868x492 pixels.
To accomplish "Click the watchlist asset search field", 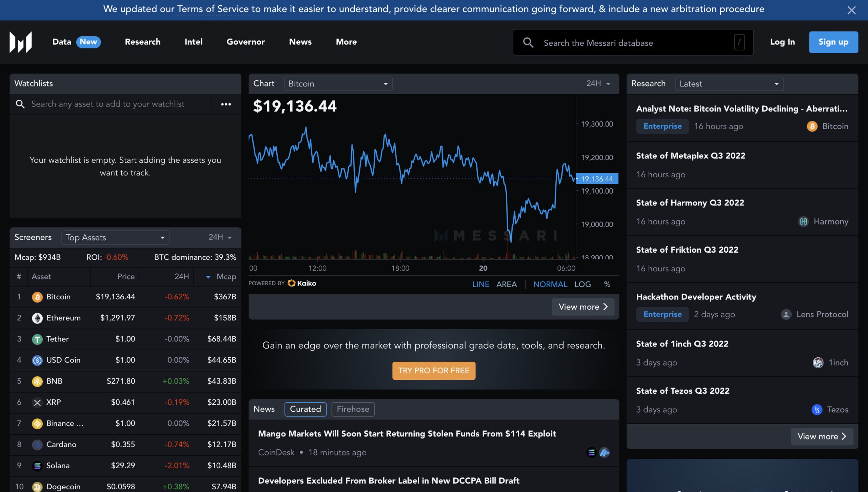I will [x=110, y=104].
